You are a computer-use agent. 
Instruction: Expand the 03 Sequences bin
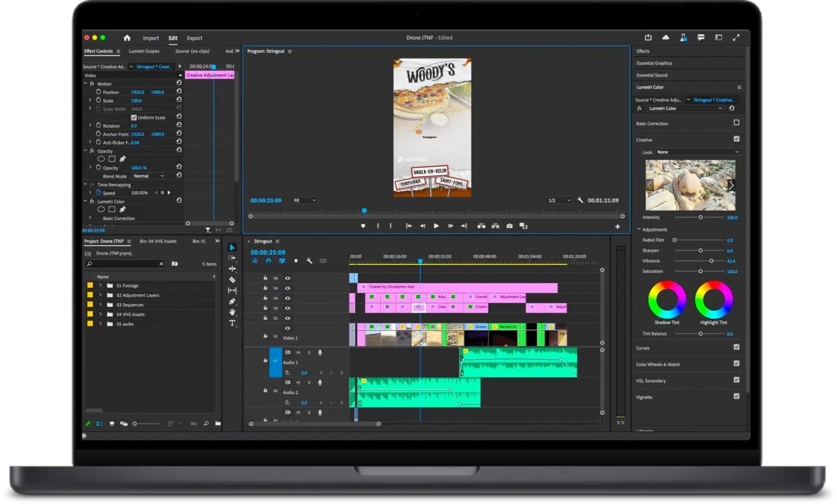point(100,304)
